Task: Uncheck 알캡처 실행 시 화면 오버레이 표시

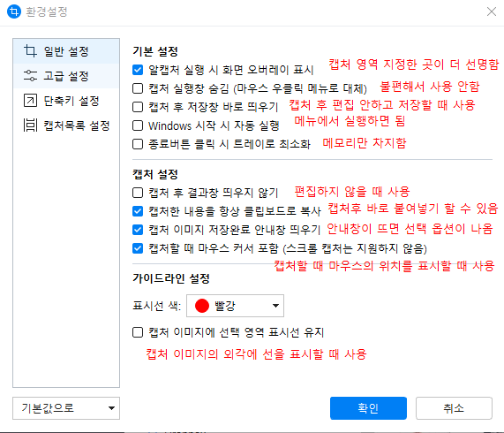Action: tap(138, 70)
